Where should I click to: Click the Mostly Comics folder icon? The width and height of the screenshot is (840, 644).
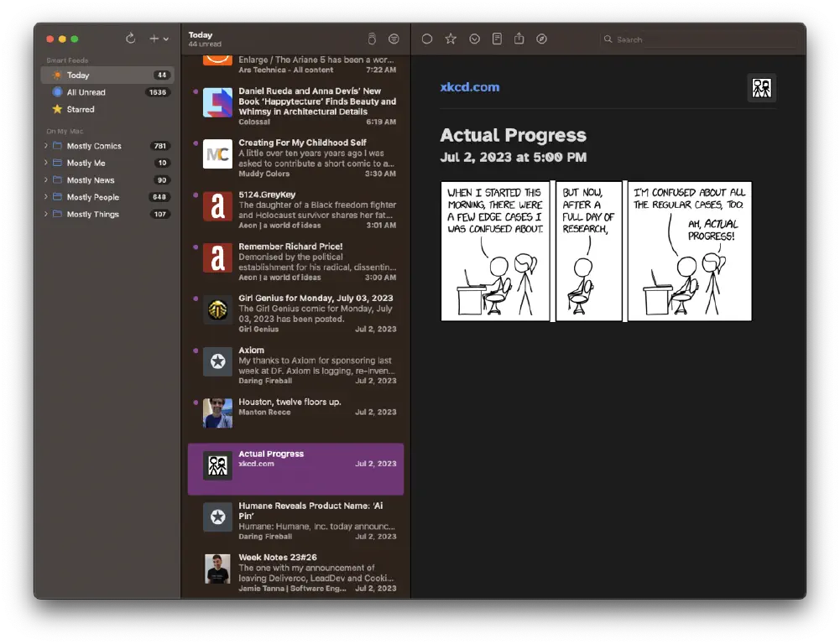(57, 146)
